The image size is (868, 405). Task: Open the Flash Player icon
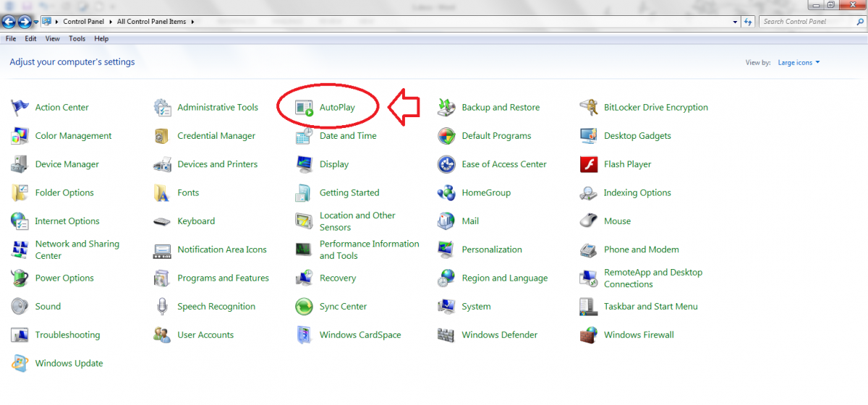589,164
